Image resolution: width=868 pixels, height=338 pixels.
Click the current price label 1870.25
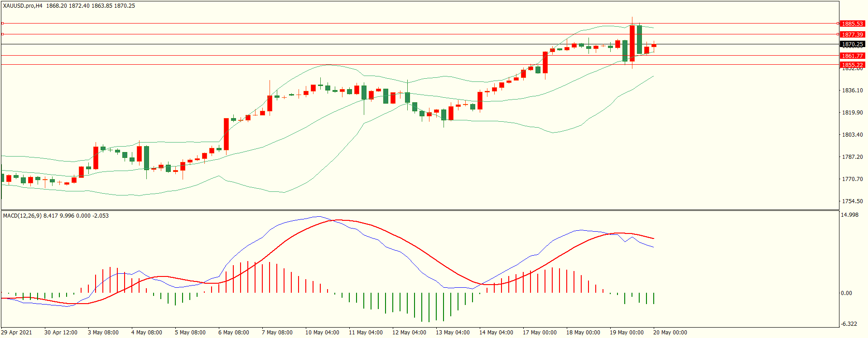pos(852,44)
